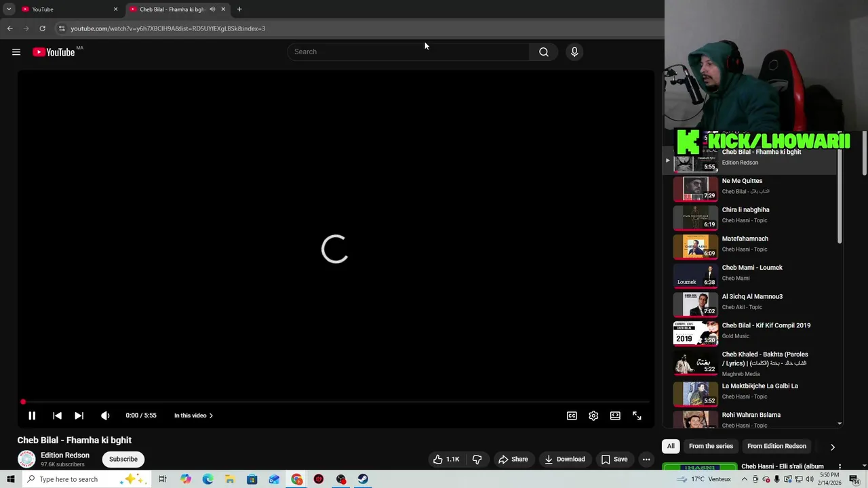Open the notification center in the tray
868x488 pixels.
pos(854,479)
